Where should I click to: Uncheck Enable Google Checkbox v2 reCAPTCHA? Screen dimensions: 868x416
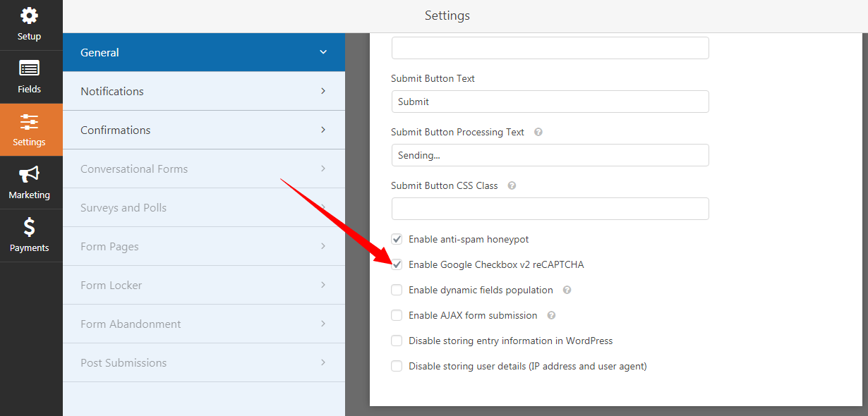(397, 264)
